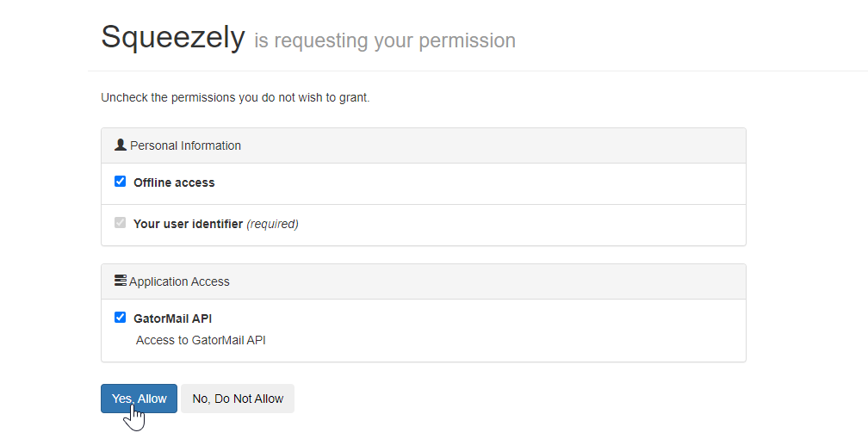Click the user identifier permission row

click(424, 226)
